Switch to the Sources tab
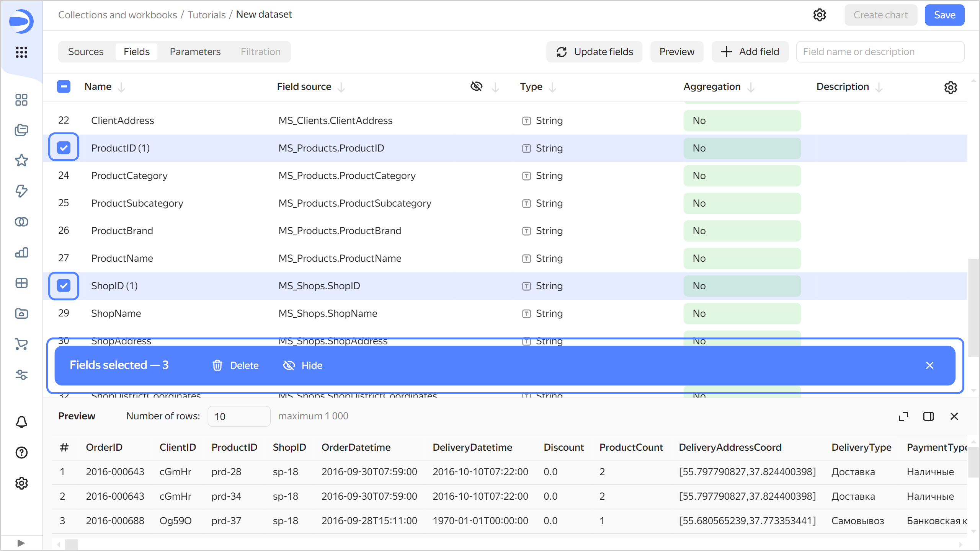Image resolution: width=980 pixels, height=551 pixels. click(86, 52)
